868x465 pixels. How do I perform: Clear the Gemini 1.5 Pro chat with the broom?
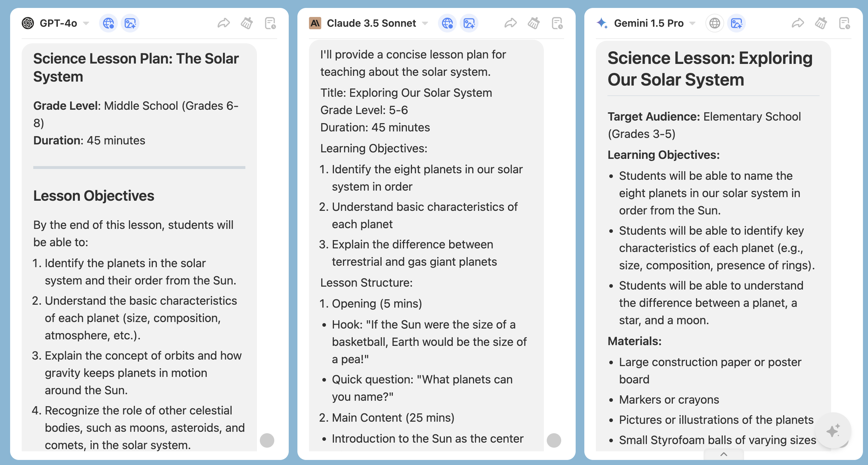pyautogui.click(x=821, y=23)
